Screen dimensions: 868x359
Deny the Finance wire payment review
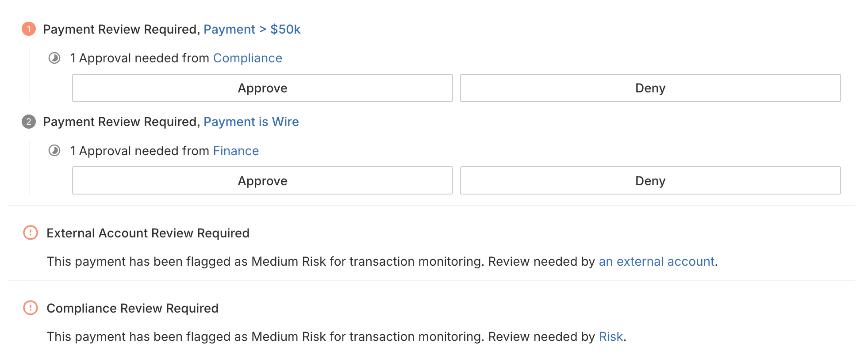[x=650, y=180]
